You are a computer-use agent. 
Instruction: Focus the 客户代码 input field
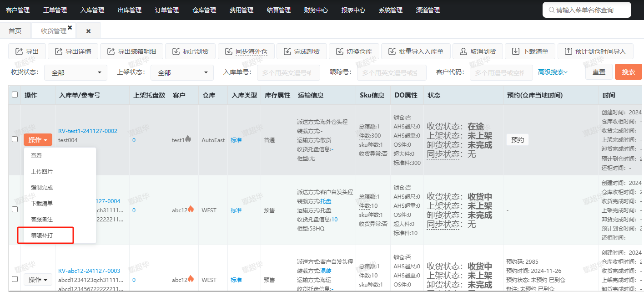(x=500, y=72)
